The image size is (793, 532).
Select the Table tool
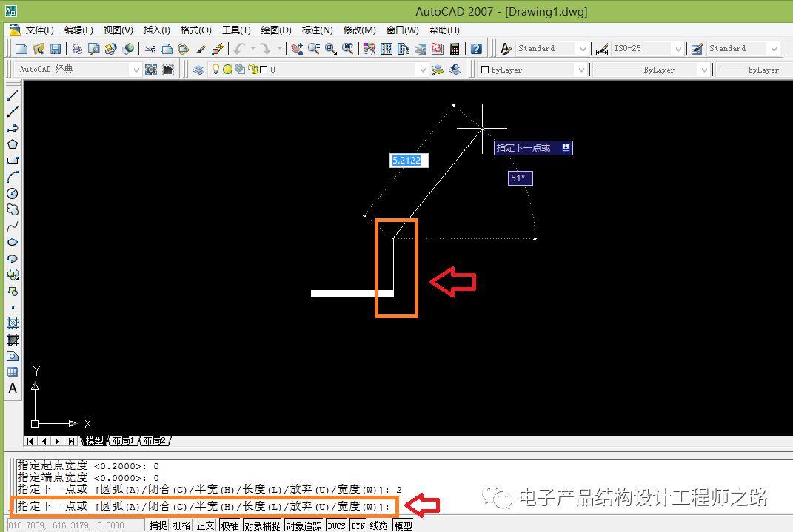pyautogui.click(x=13, y=372)
